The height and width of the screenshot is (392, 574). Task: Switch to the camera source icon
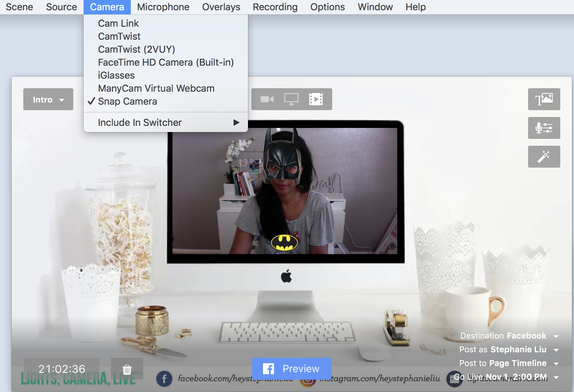click(x=267, y=99)
